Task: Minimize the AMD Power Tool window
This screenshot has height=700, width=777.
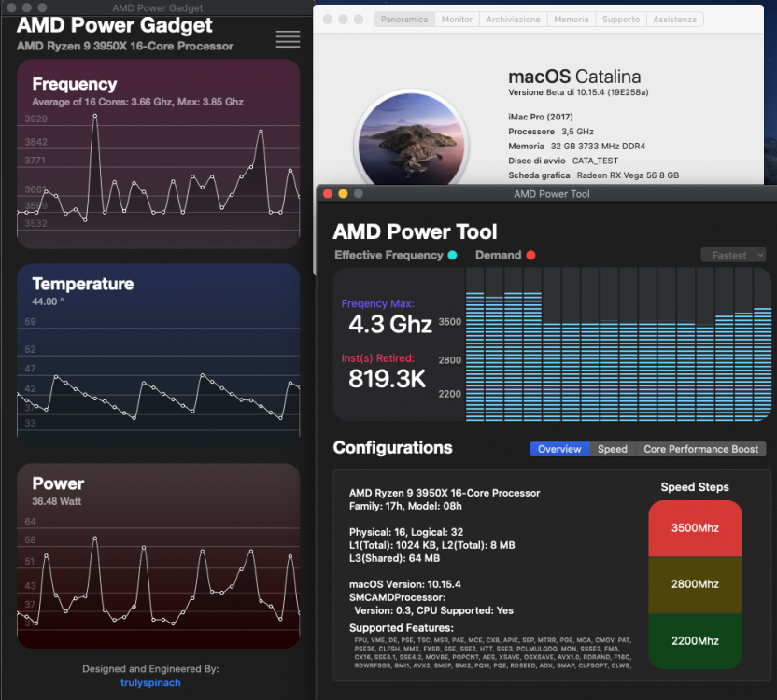Action: point(343,194)
